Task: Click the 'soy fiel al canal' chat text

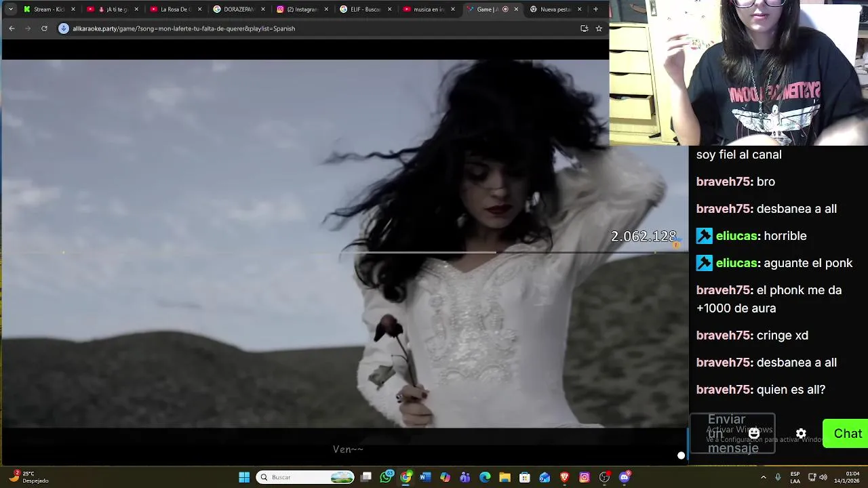Action: 738,155
